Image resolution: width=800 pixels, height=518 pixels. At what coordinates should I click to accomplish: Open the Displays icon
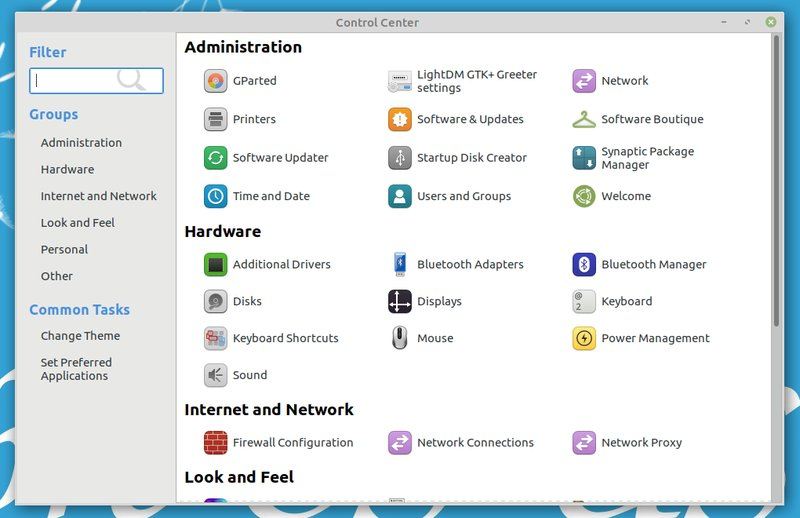pos(399,301)
